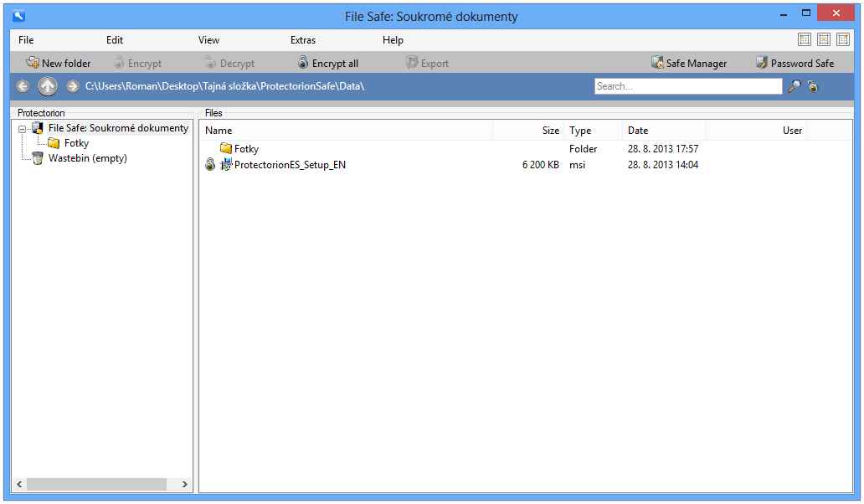Click the msi type cell
This screenshot has width=864, height=504.
(577, 165)
